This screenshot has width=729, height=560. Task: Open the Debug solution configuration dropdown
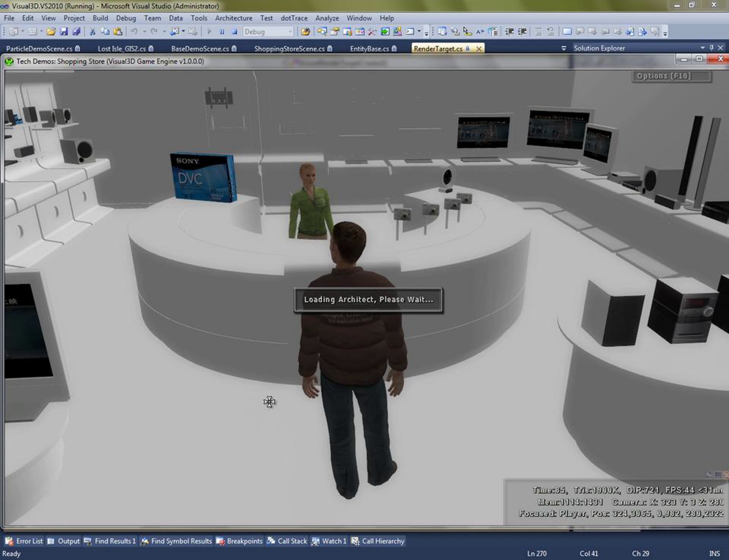[x=290, y=32]
